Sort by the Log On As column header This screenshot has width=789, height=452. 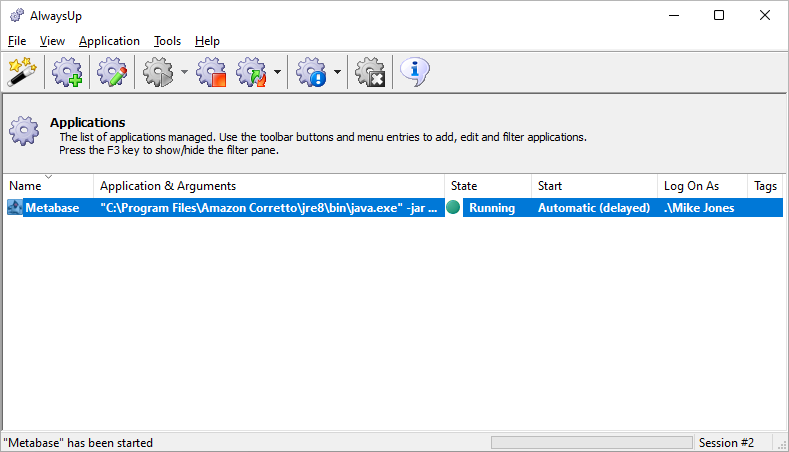tap(702, 186)
